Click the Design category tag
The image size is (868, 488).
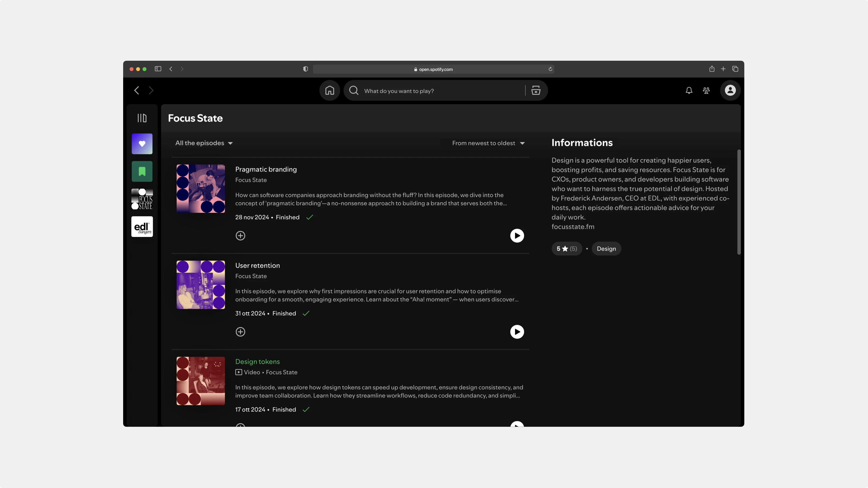[606, 249]
